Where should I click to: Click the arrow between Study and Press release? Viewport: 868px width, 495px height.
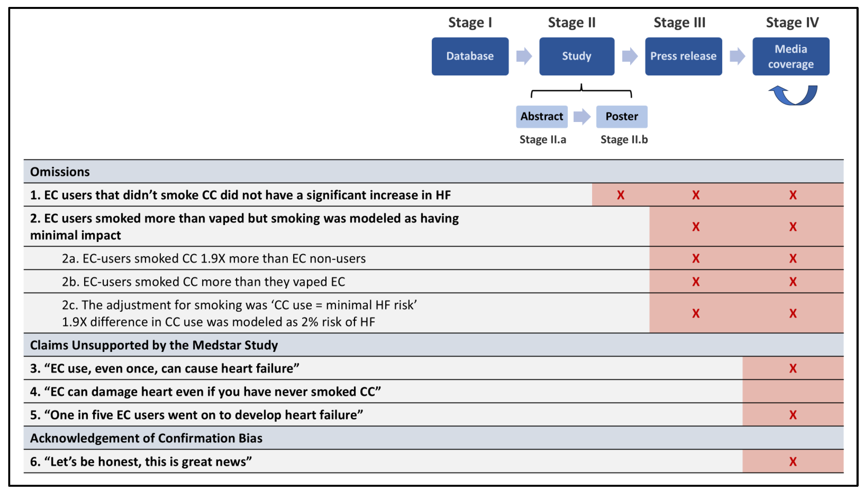tap(630, 56)
